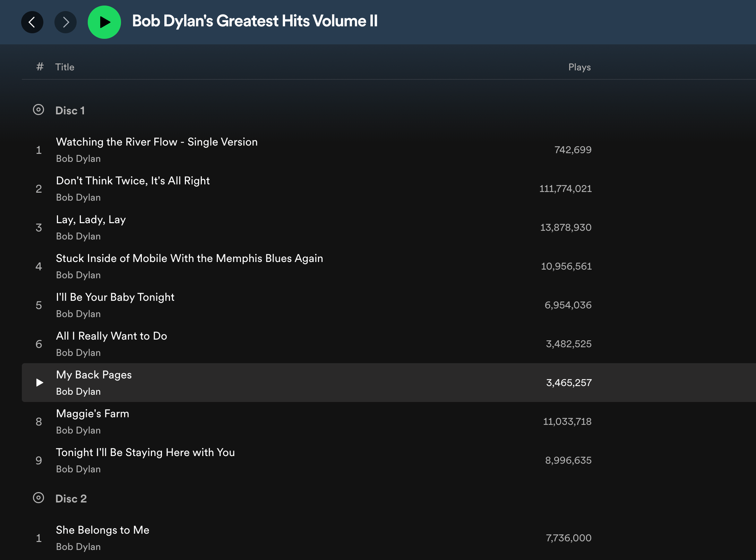Select Maggie's Farm track title
The image size is (756, 560).
[x=93, y=414]
